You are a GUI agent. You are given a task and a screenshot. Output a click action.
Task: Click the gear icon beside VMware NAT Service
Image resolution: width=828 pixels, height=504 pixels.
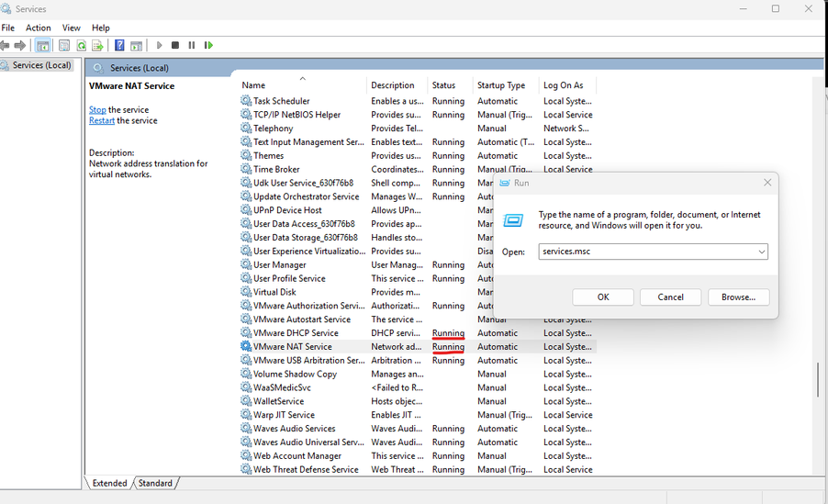246,346
